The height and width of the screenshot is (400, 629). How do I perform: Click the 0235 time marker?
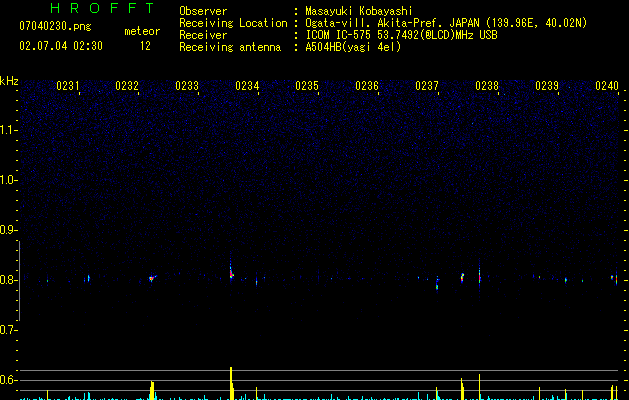(307, 86)
